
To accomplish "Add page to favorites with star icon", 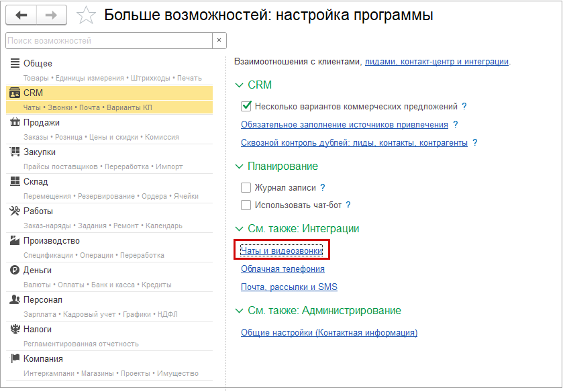I will [86, 15].
